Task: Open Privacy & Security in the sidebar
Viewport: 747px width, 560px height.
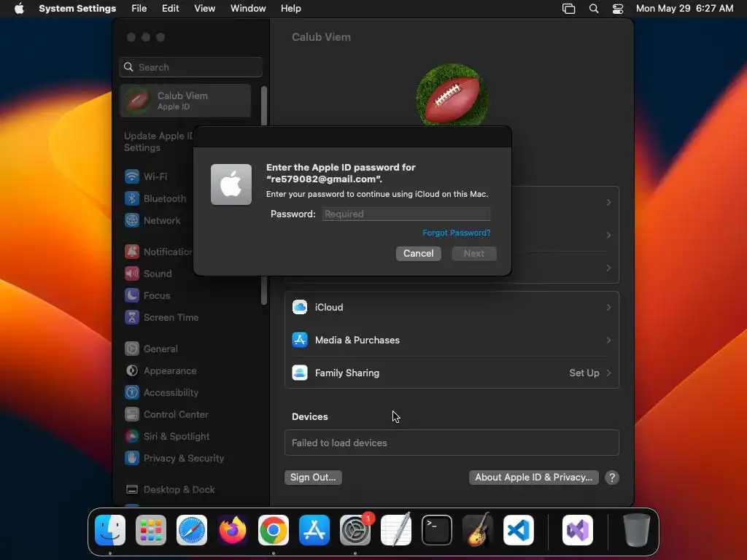Action: coord(174,459)
